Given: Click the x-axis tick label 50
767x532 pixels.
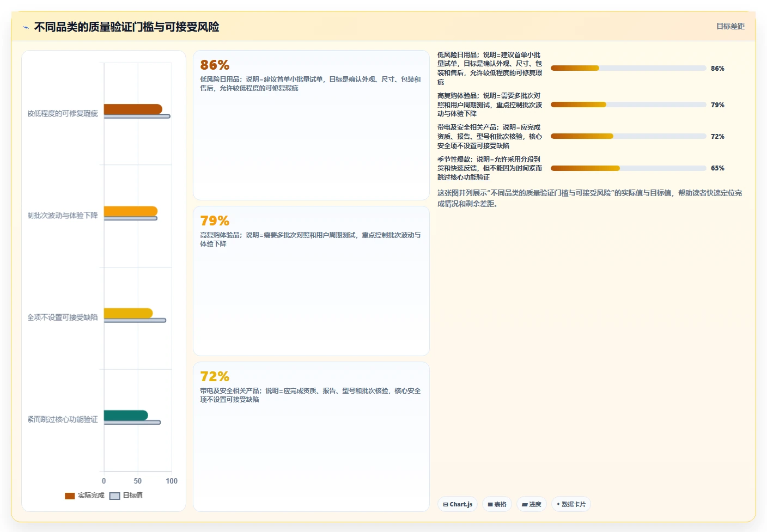Looking at the screenshot, I should pyautogui.click(x=138, y=481).
